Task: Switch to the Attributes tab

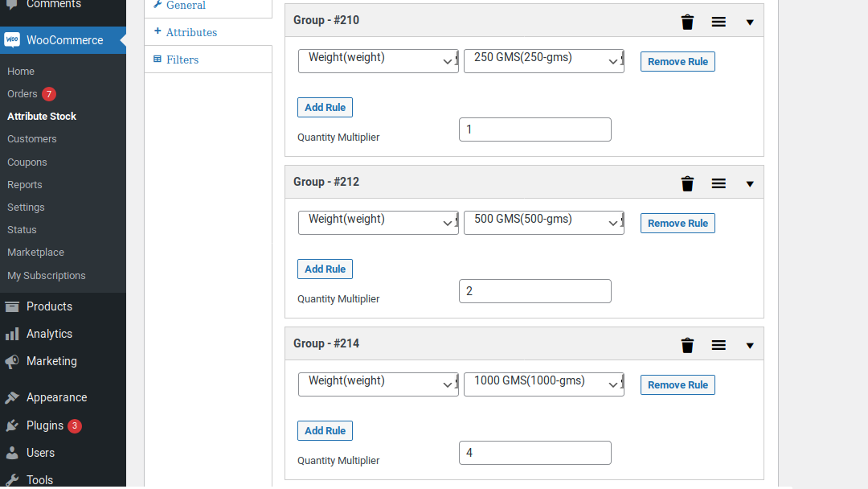Action: pyautogui.click(x=191, y=32)
